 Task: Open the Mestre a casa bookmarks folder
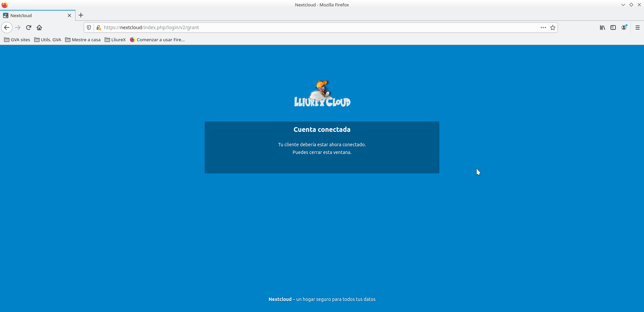coord(83,40)
